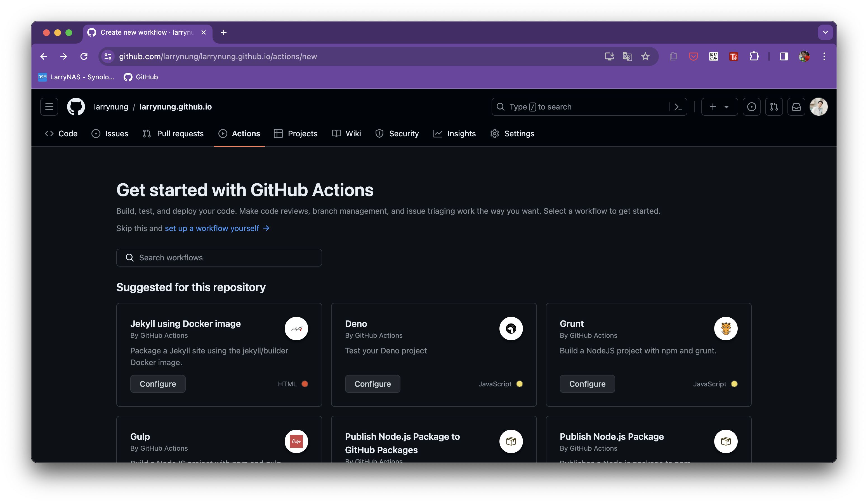
Task: Open a new browser tab
Action: click(x=223, y=32)
